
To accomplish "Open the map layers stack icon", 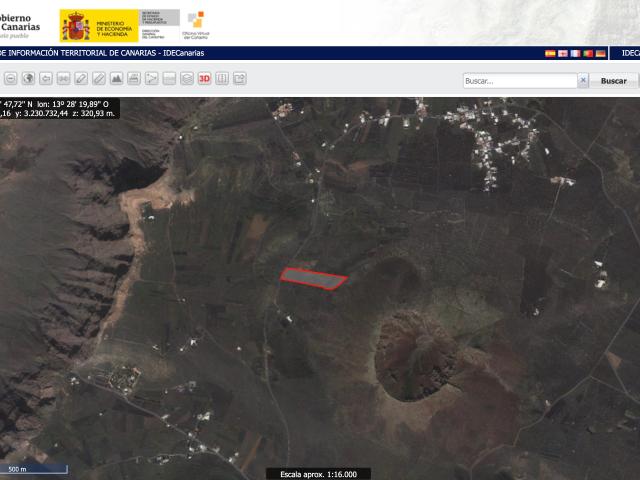I will pos(187,78).
